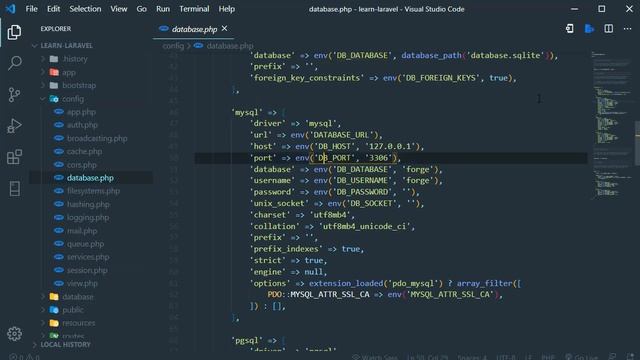Click the array_filter function call
640x360 pixels.
click(x=484, y=283)
